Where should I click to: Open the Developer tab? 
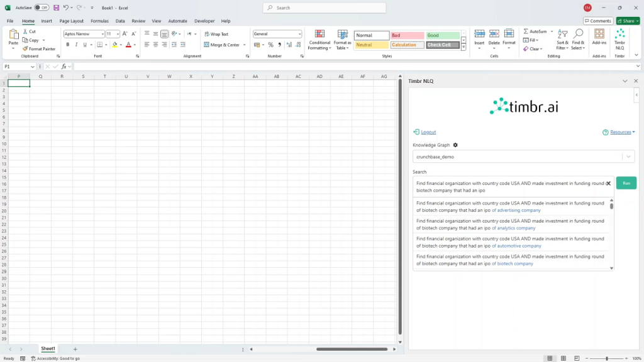click(204, 21)
